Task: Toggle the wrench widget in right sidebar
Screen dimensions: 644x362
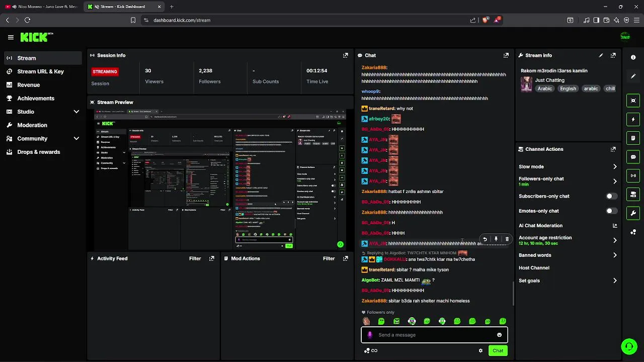Action: (x=633, y=213)
